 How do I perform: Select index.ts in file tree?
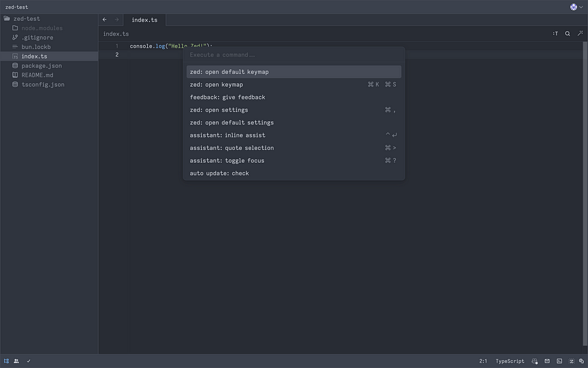[49, 57]
